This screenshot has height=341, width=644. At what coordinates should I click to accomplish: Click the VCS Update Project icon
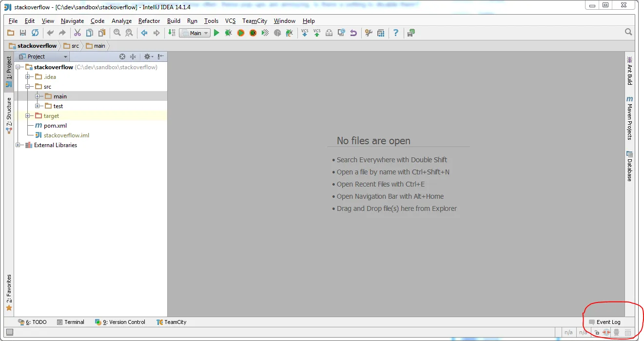(x=305, y=33)
